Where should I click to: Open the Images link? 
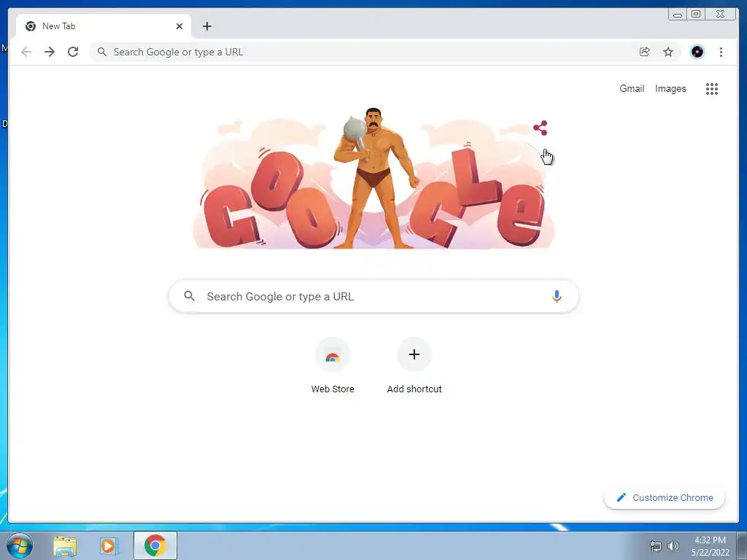coord(670,88)
